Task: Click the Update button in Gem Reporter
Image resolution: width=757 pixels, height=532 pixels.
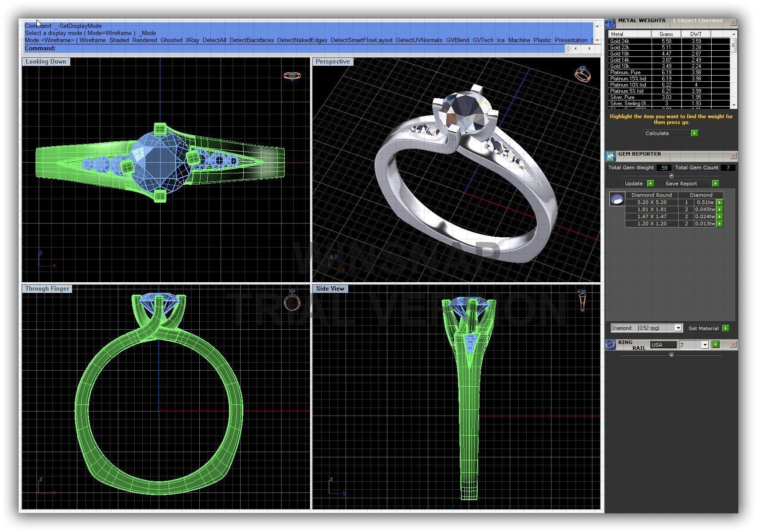Action: click(x=635, y=184)
